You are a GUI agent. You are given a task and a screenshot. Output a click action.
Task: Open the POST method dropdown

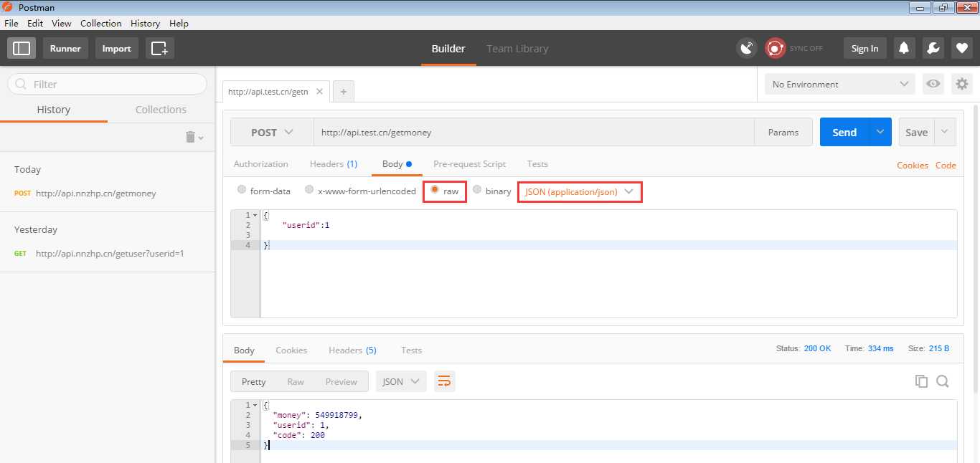coord(272,132)
